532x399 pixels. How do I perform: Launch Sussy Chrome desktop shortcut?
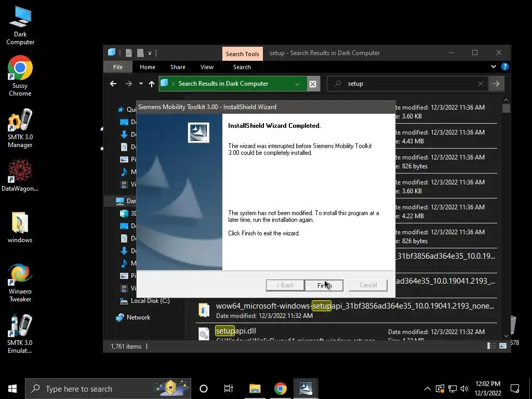(20, 76)
